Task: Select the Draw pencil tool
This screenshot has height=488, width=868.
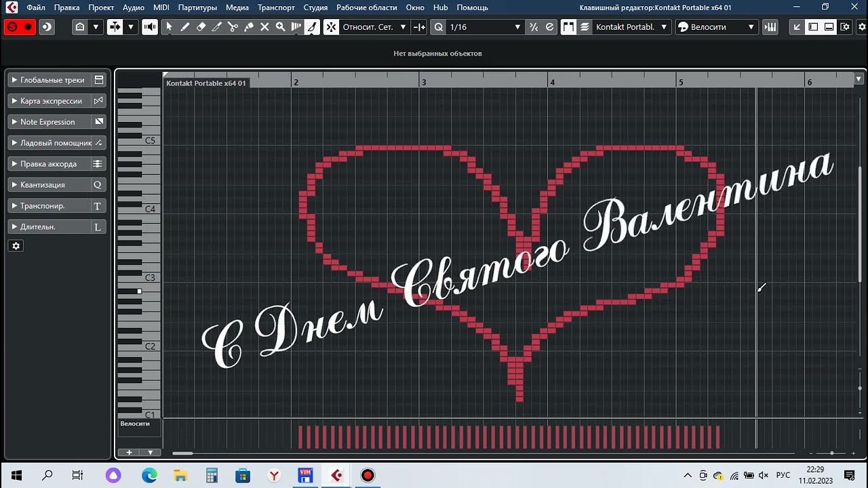Action: 184,27
